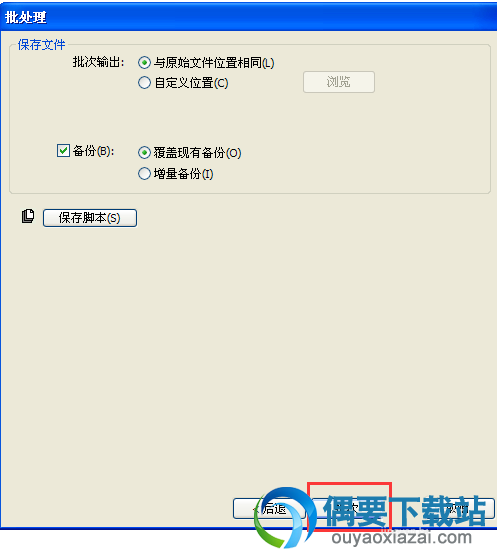Click the ouyaoxiazai.com watermark text

tap(402, 537)
